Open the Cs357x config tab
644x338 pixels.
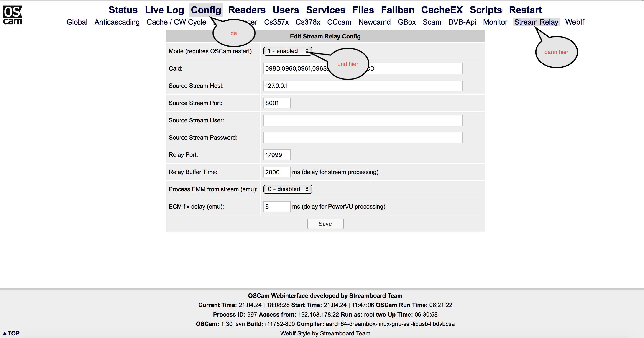(x=276, y=22)
